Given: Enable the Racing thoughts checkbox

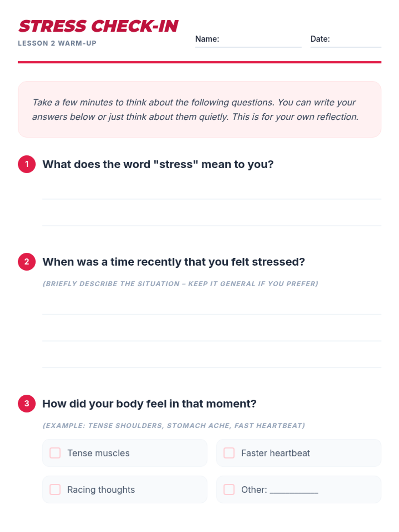Looking at the screenshot, I should (x=55, y=489).
